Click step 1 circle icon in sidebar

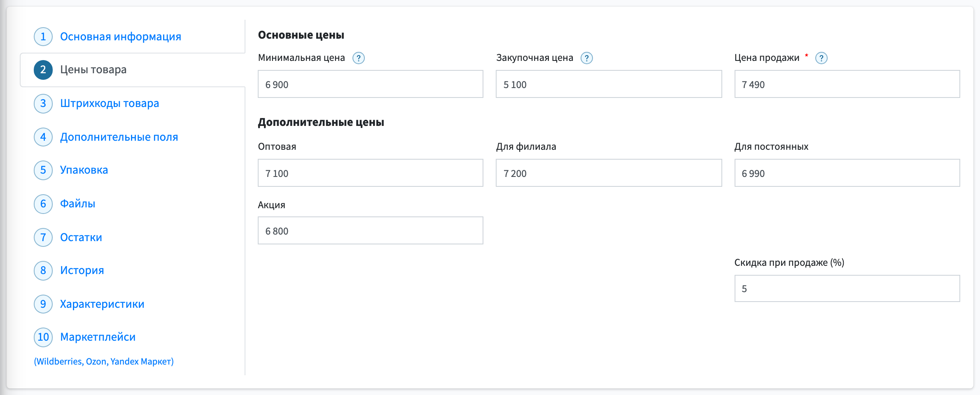point(43,37)
